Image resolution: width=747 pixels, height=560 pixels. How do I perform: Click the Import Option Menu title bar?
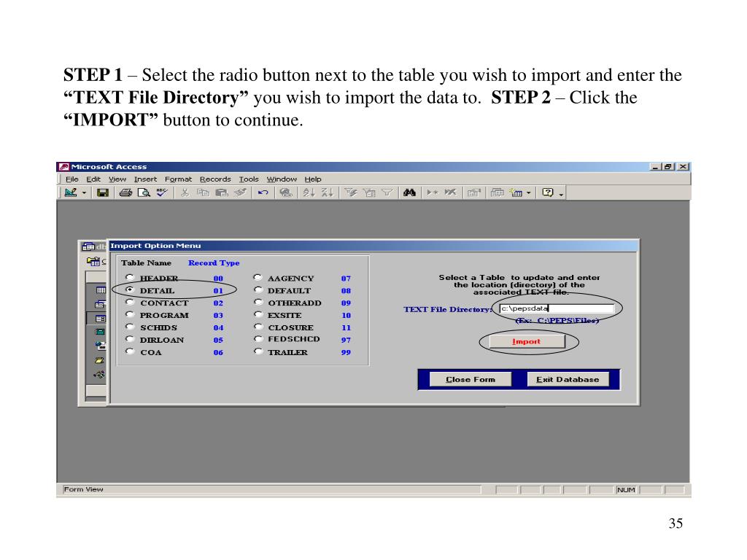click(373, 246)
